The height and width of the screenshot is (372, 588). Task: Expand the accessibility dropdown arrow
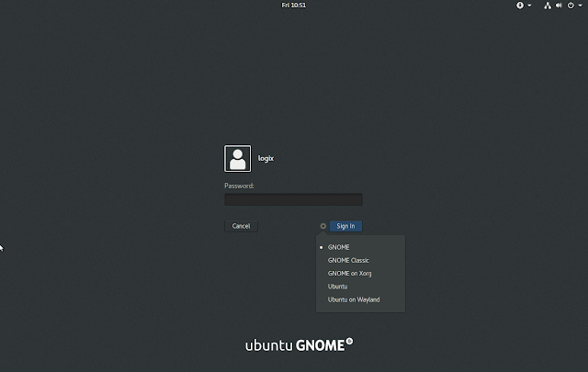[529, 6]
